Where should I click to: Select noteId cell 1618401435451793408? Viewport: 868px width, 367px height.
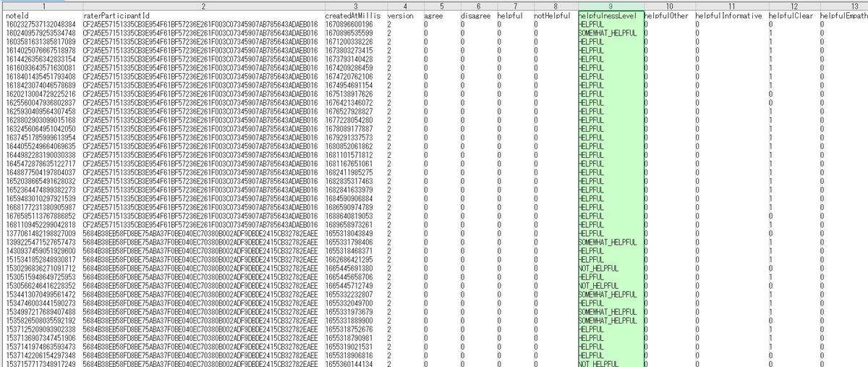[x=41, y=76]
